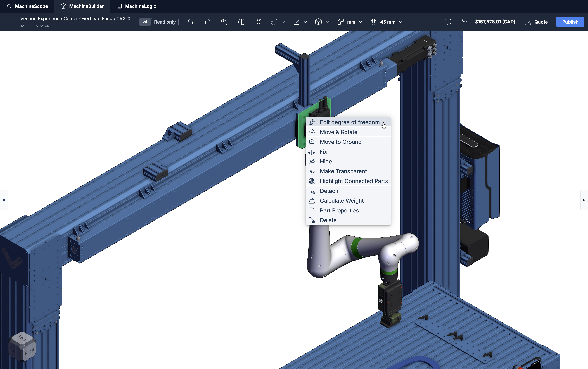The image size is (588, 369).
Task: Click the add collaborator people icon
Action: pyautogui.click(x=465, y=22)
